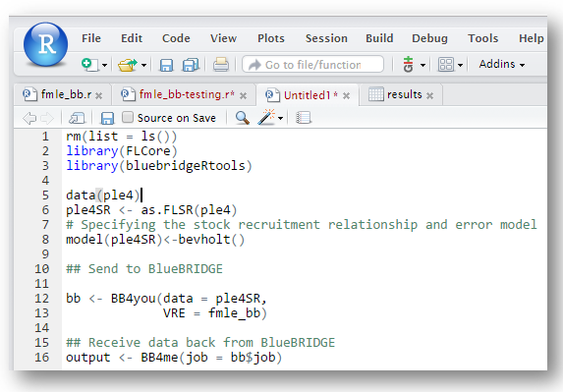This screenshot has height=392, width=563.
Task: Close the results tab
Action: point(429,96)
